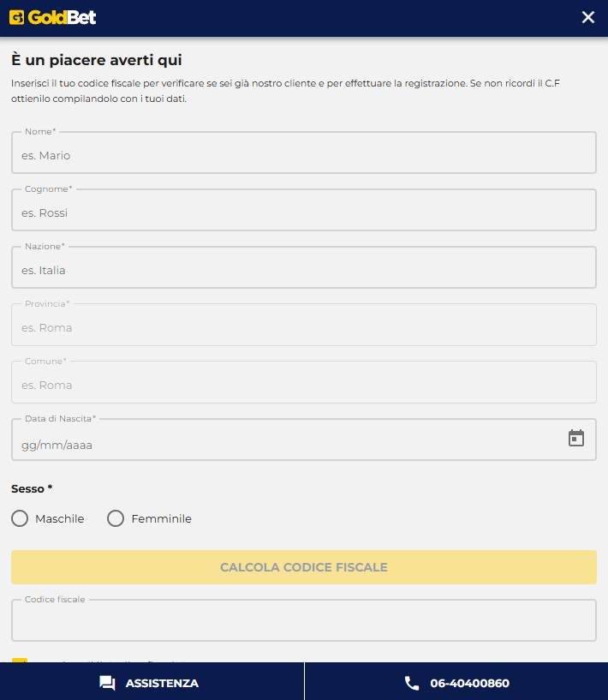Screen dimensions: 608x700
Task: Select the Maschile radio button
Action: tap(19, 518)
